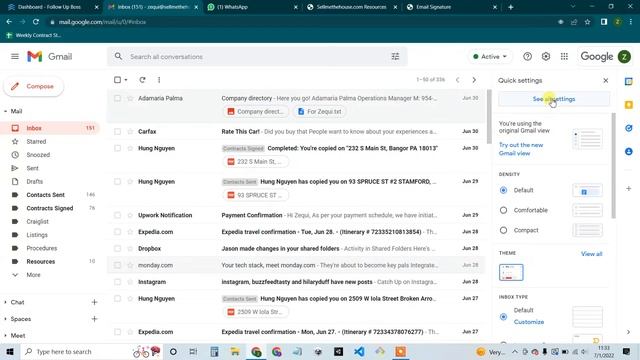Viewport: 640px width, 360px height.
Task: Choose Comfortable density option
Action: [x=503, y=210]
